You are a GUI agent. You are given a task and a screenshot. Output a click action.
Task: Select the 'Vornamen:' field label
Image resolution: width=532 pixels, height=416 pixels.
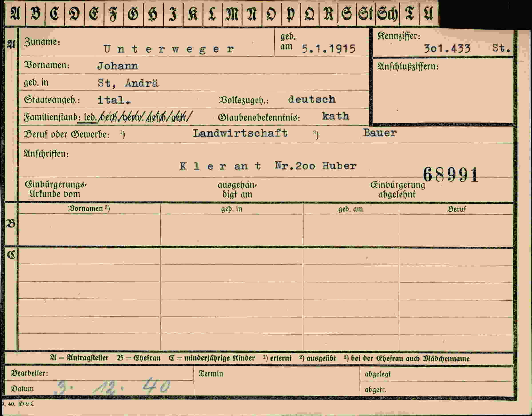point(47,65)
